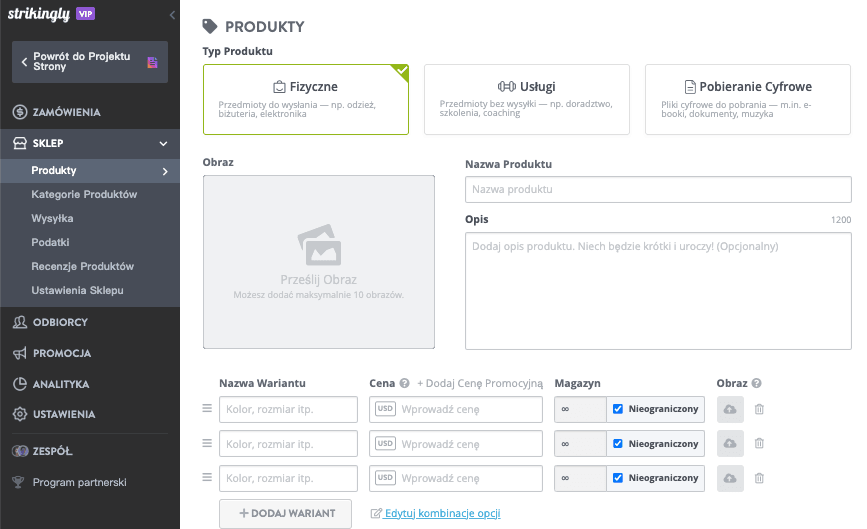Open the Edytuj kombinacje opcji link
The width and height of the screenshot is (867, 529).
[x=442, y=513]
